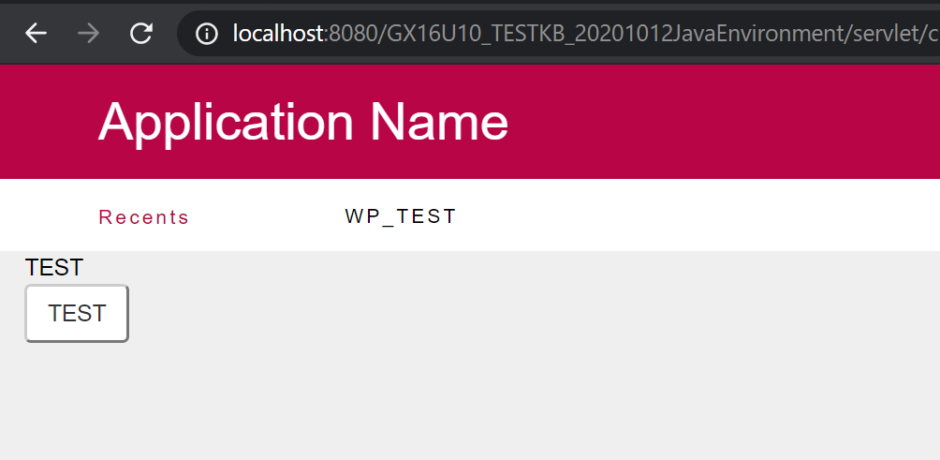
Task: Click the browser forward arrow
Action: pos(89,34)
